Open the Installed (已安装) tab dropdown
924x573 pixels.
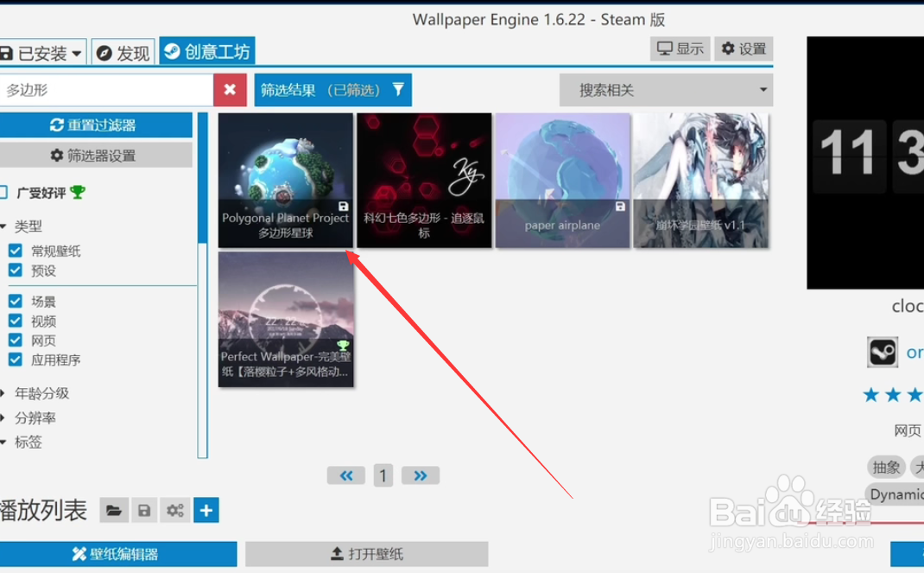click(42, 53)
